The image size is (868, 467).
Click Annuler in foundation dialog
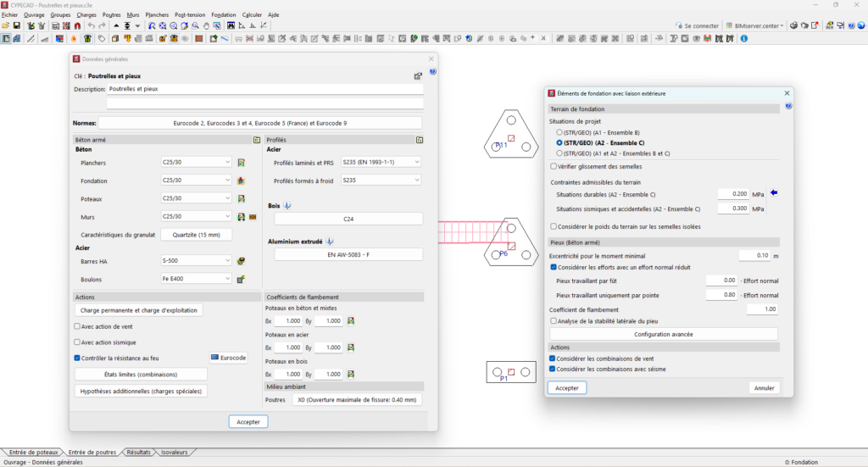(x=764, y=388)
